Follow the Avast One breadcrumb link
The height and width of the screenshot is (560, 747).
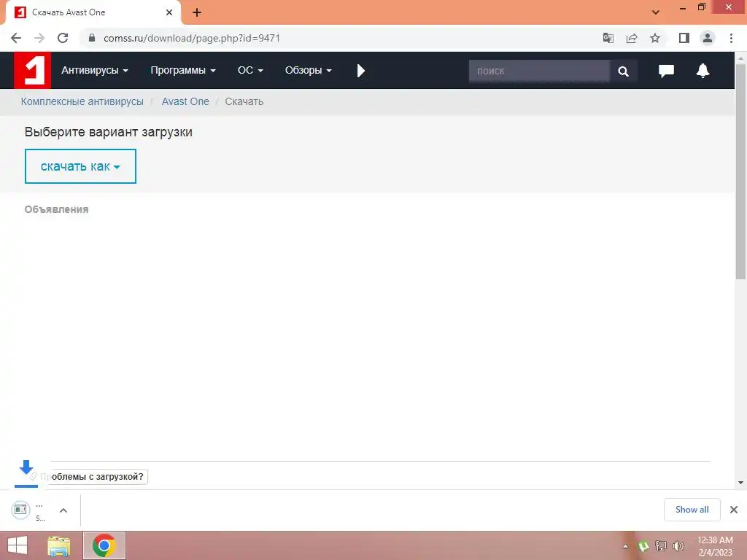tap(185, 101)
